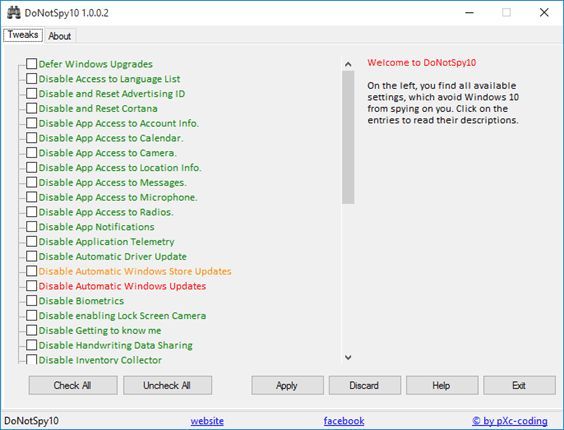564x430 pixels.
Task: Check Disable Automatic Windows Updates box
Action: pos(31,286)
